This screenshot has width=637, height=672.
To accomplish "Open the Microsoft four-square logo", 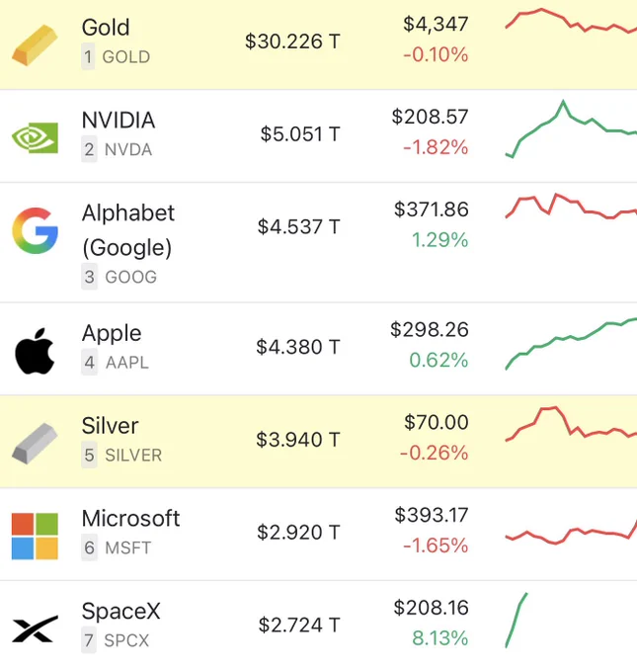I will click(35, 537).
